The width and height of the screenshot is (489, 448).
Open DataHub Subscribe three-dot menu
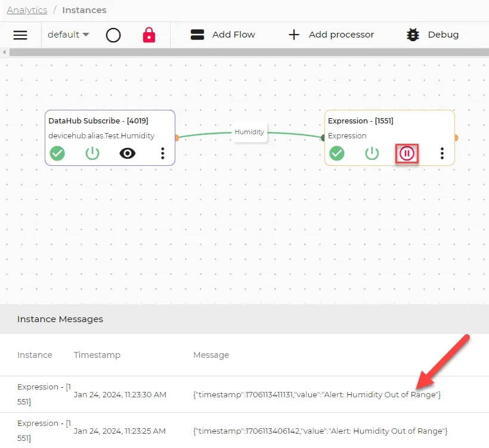(x=162, y=153)
